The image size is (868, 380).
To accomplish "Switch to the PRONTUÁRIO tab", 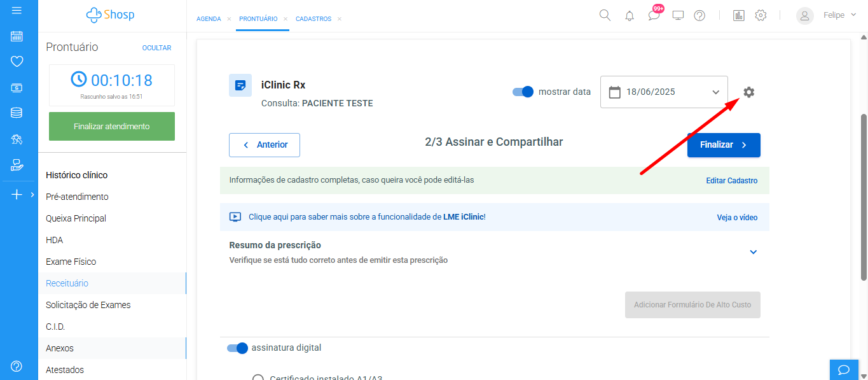I will point(258,19).
